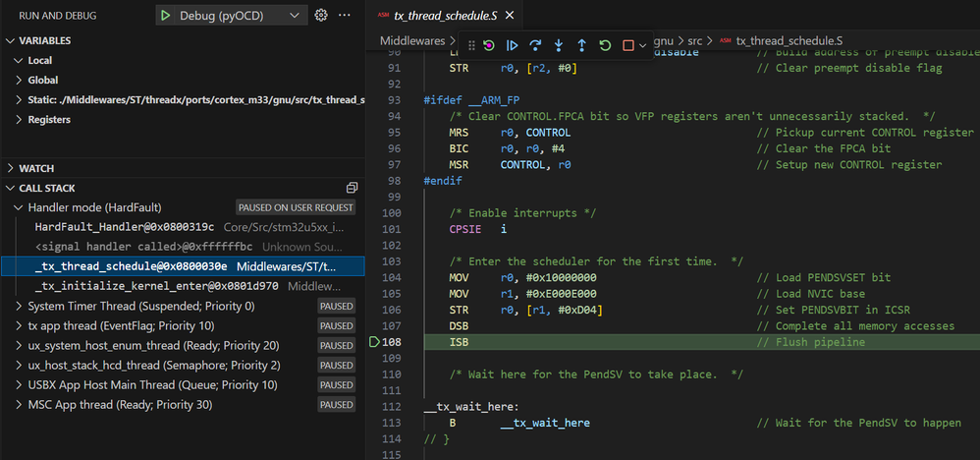
Task: Click Step Out in the debug toolbar
Action: point(582,45)
